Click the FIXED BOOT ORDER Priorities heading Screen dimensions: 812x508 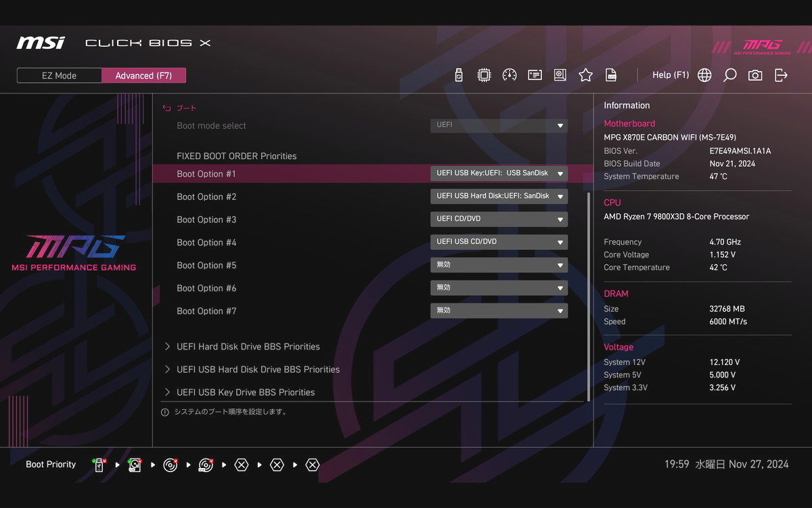tap(237, 156)
